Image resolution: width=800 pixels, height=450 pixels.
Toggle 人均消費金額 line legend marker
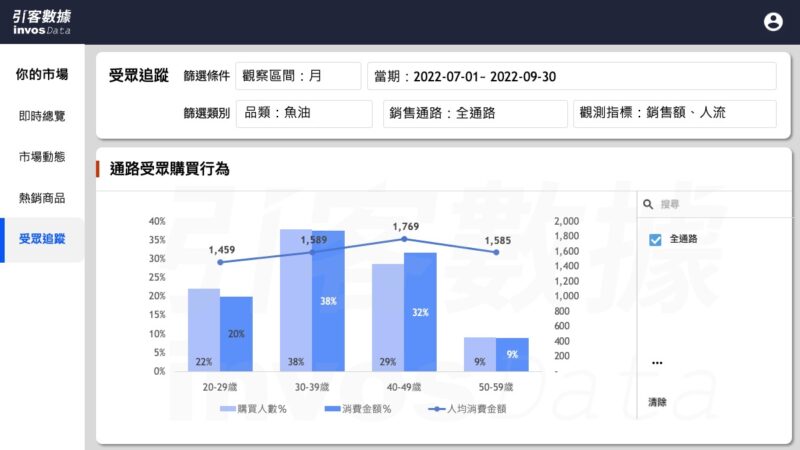(x=436, y=409)
